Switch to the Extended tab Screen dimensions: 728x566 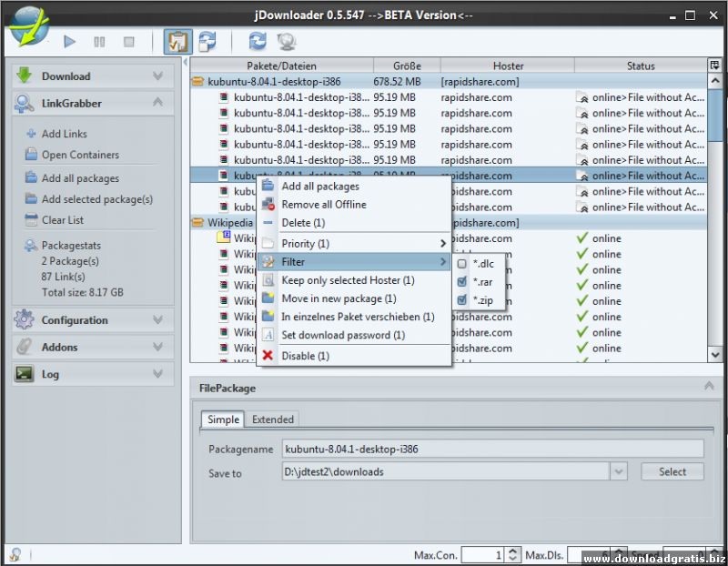(x=272, y=419)
